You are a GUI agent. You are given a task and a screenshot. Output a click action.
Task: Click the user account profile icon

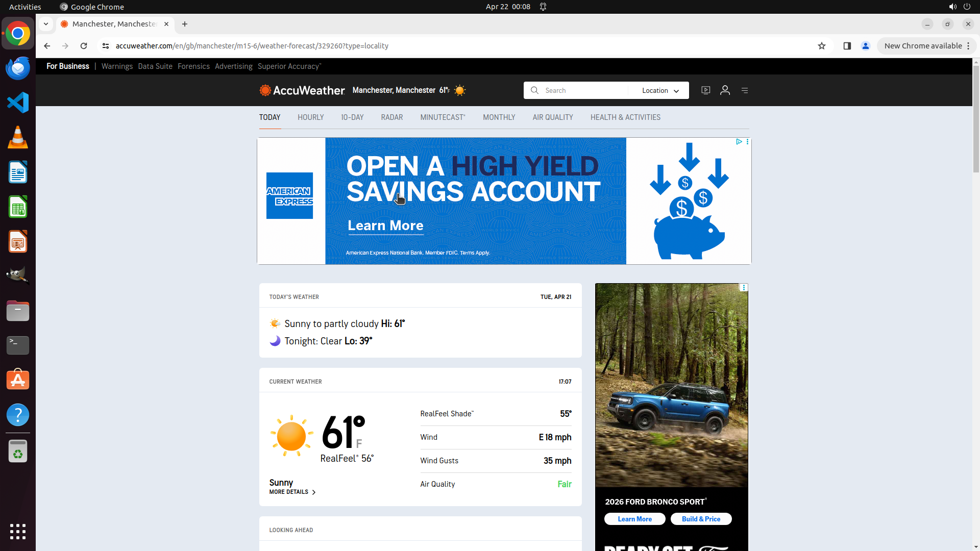click(x=725, y=90)
